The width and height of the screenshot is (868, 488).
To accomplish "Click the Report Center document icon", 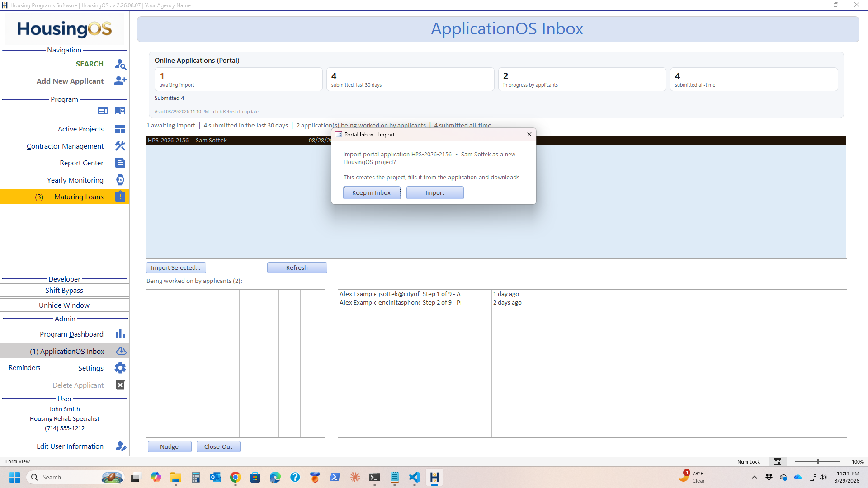I will tap(120, 163).
